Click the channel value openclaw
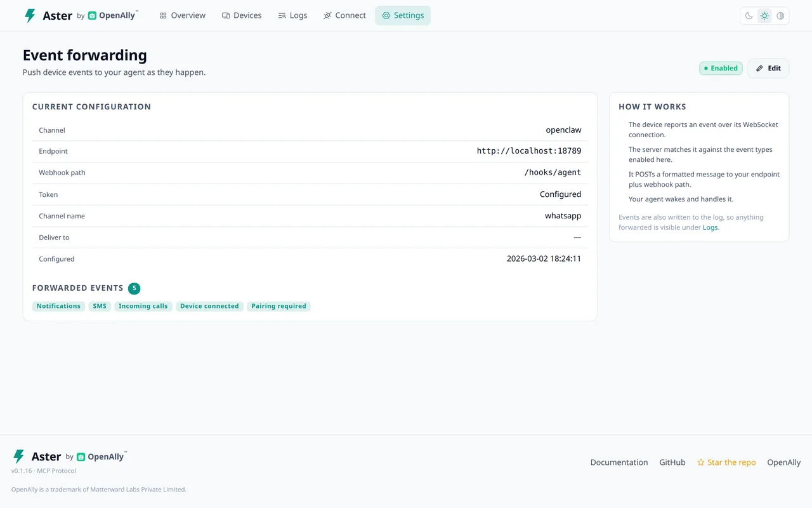 tap(563, 130)
